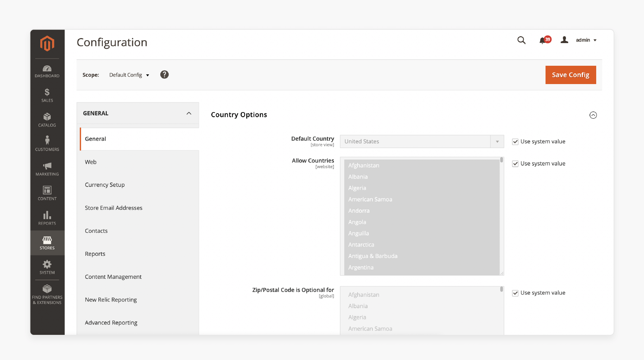644x360 pixels.
Task: Select American Samoa in Allow Countries list
Action: (422, 199)
